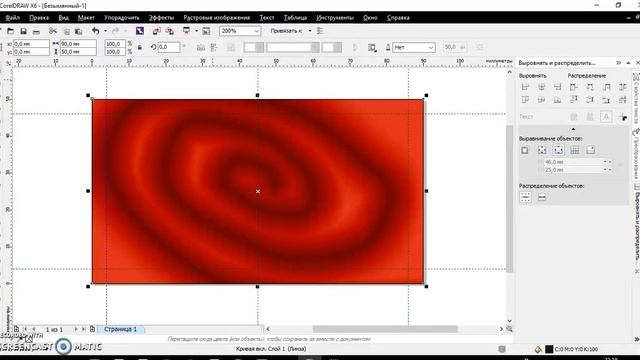This screenshot has height=360, width=640.
Task: Open the fill color indicator in status bar
Action: click(538, 349)
